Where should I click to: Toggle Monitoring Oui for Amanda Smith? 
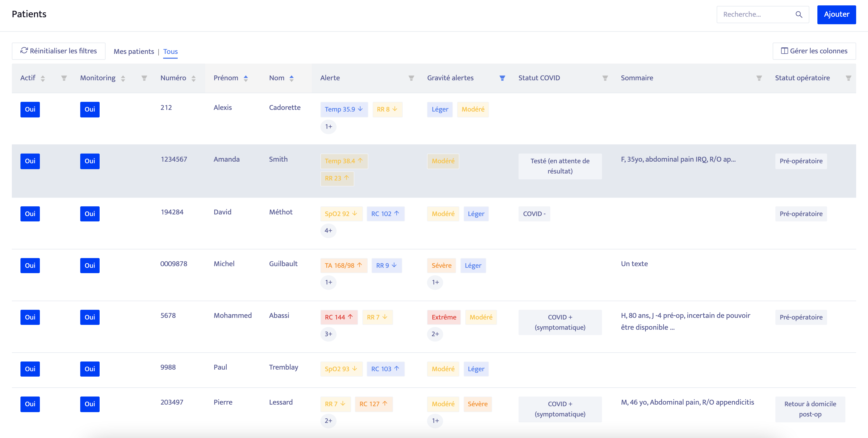pyautogui.click(x=90, y=161)
